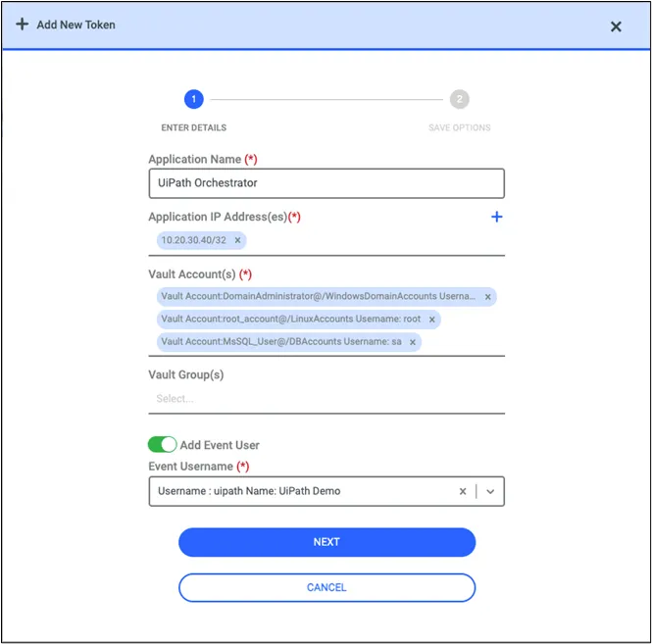Remove the MsSQL_User vault account chip

tap(413, 342)
